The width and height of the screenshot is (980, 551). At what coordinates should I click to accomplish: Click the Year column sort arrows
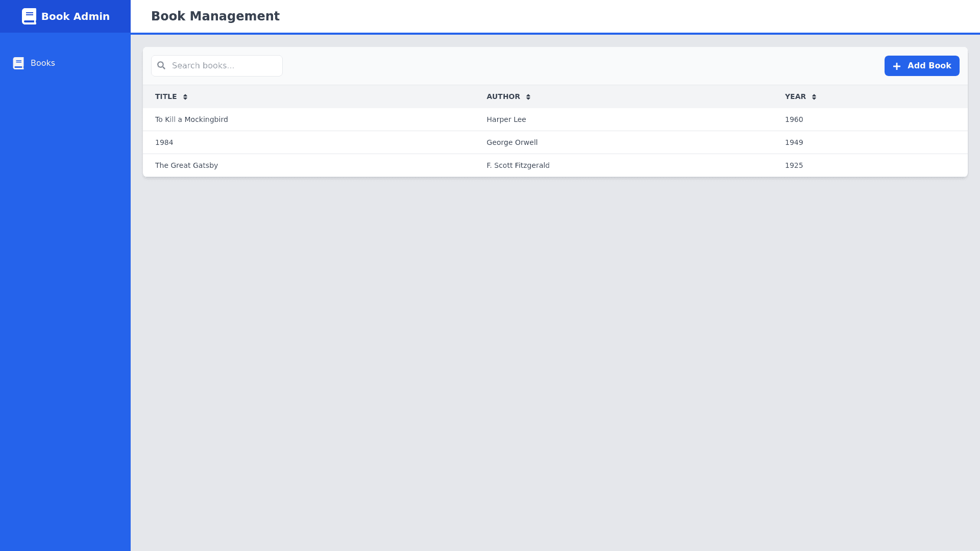[x=814, y=97]
